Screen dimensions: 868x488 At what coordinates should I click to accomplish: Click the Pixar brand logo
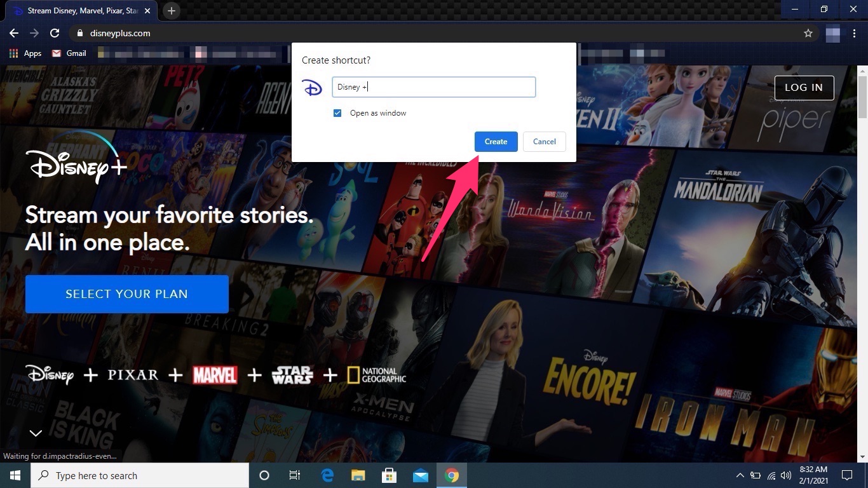coord(133,375)
